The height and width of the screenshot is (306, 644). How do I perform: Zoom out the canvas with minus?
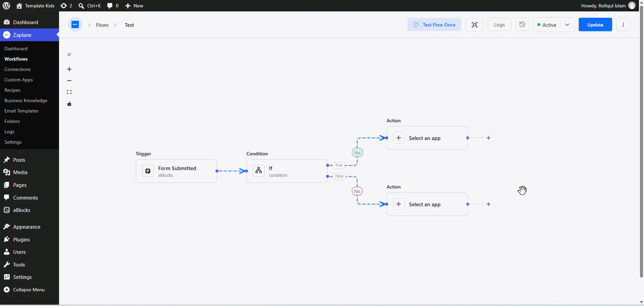tap(69, 80)
